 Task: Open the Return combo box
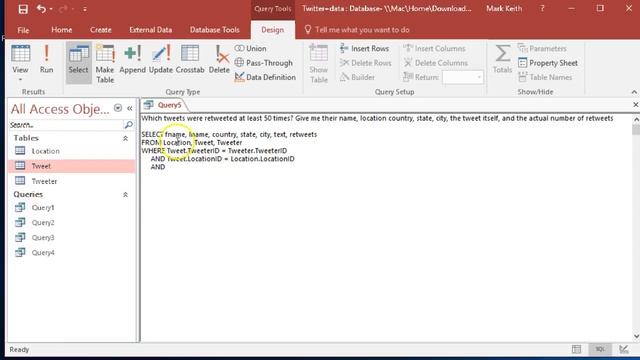(463, 77)
